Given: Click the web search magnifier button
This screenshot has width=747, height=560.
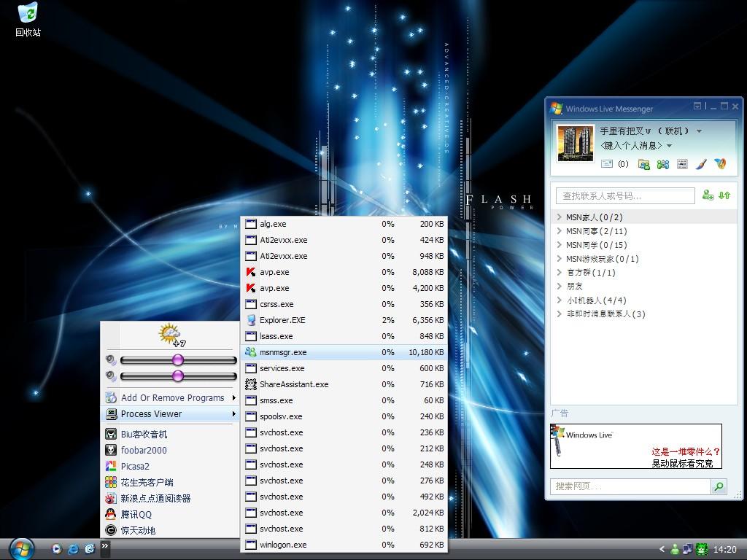Looking at the screenshot, I should point(719,486).
